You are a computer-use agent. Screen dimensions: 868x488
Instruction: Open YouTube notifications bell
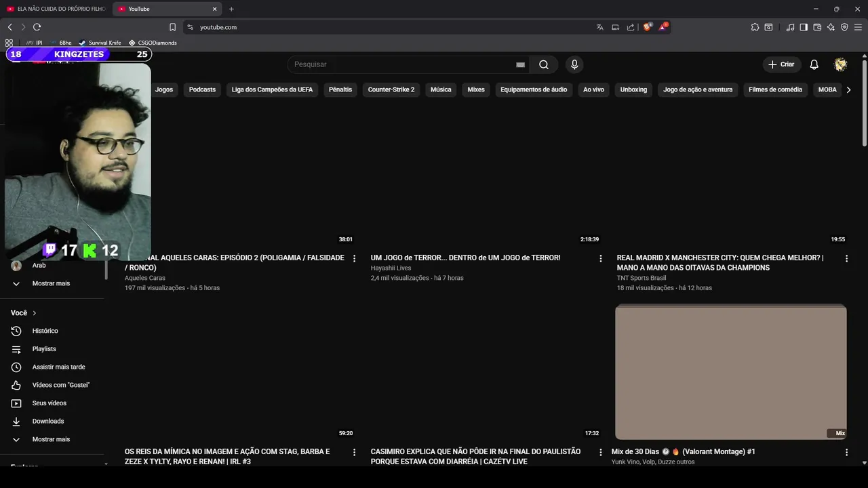pyautogui.click(x=814, y=64)
